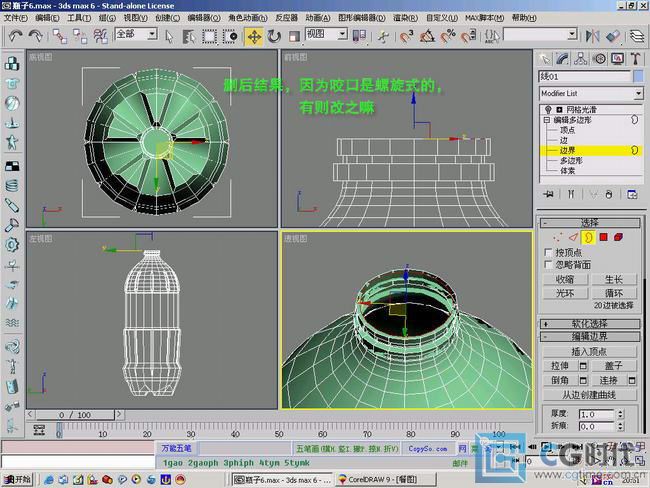Click the object color swatch beside name
The width and height of the screenshot is (650, 488).
pos(638,76)
